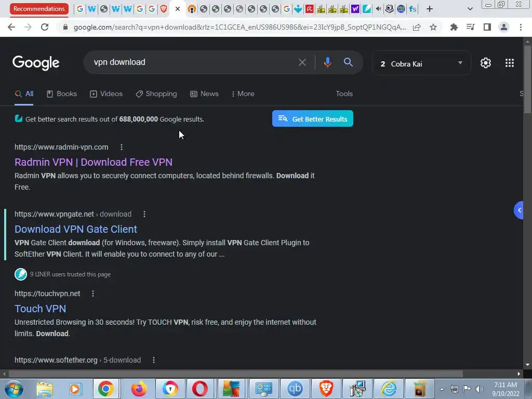Click the LINER badge under VPN Gate
532x399 pixels.
click(x=21, y=274)
